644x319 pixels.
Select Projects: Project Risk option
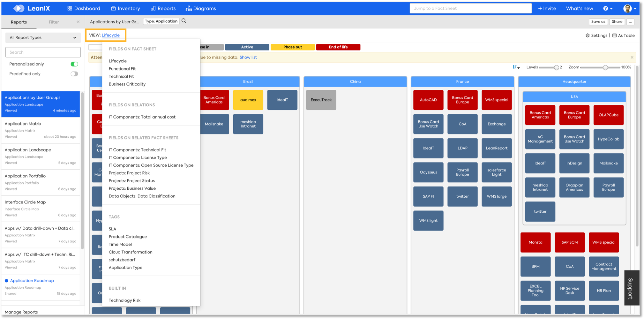tap(129, 173)
